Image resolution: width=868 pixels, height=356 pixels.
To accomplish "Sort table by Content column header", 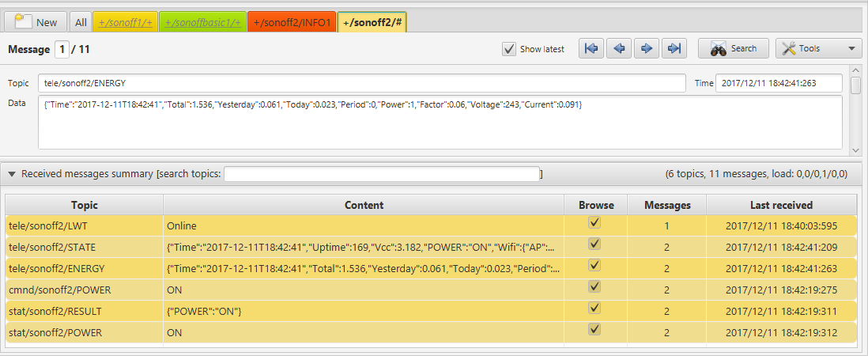I will (x=364, y=205).
